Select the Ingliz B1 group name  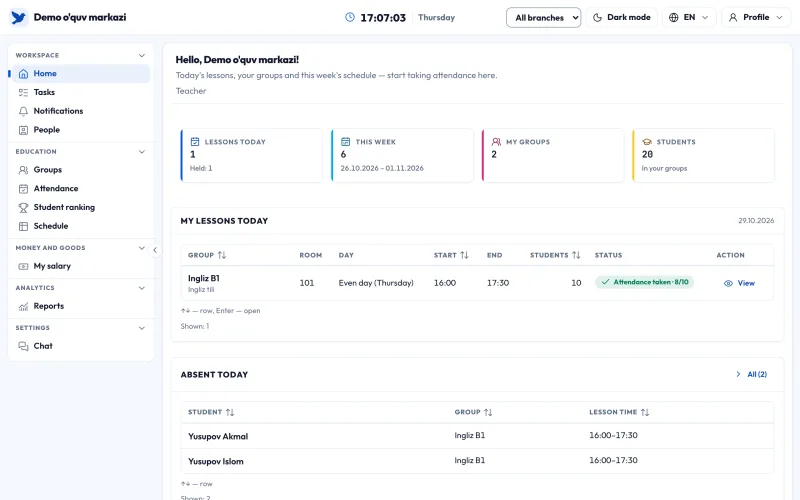point(204,279)
